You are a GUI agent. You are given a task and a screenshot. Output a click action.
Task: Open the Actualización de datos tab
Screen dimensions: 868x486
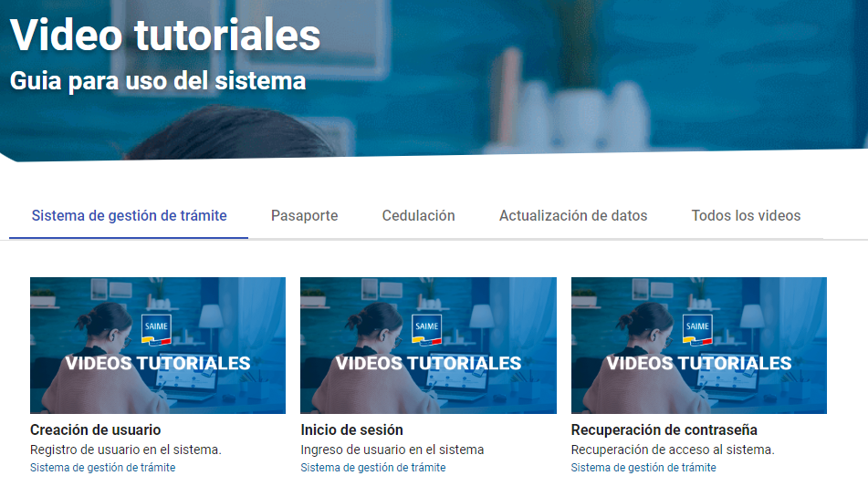pos(573,215)
